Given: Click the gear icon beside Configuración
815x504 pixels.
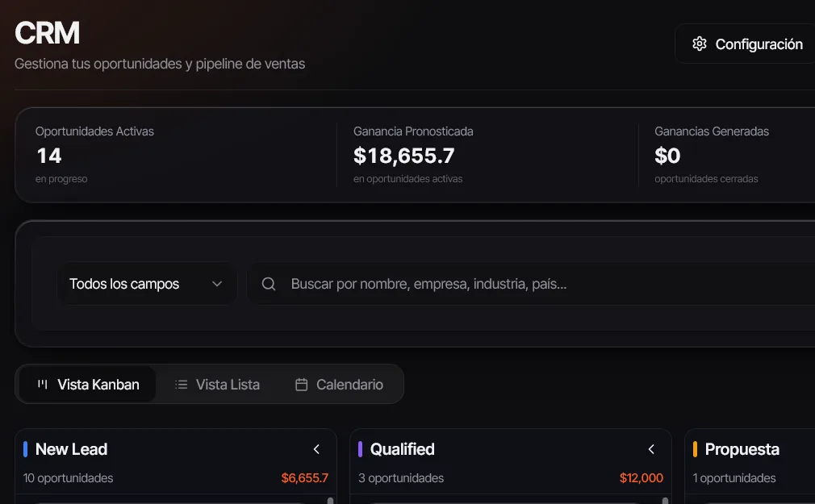Looking at the screenshot, I should 699,44.
